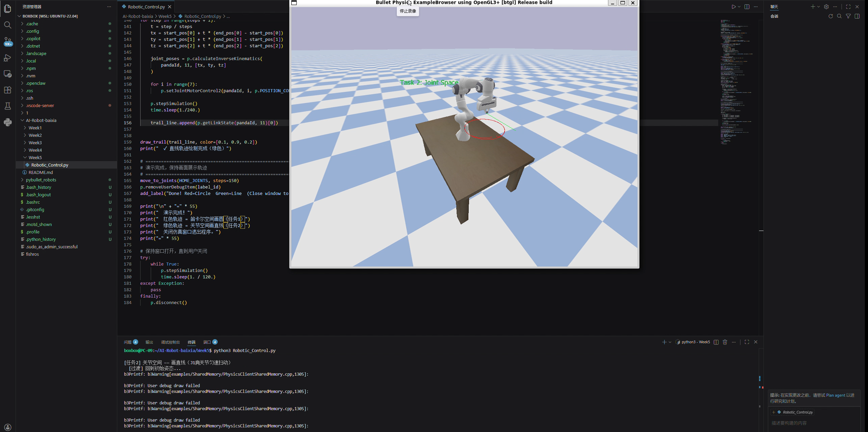Start a new chat with plus icon
This screenshot has width=868, height=432.
point(813,7)
